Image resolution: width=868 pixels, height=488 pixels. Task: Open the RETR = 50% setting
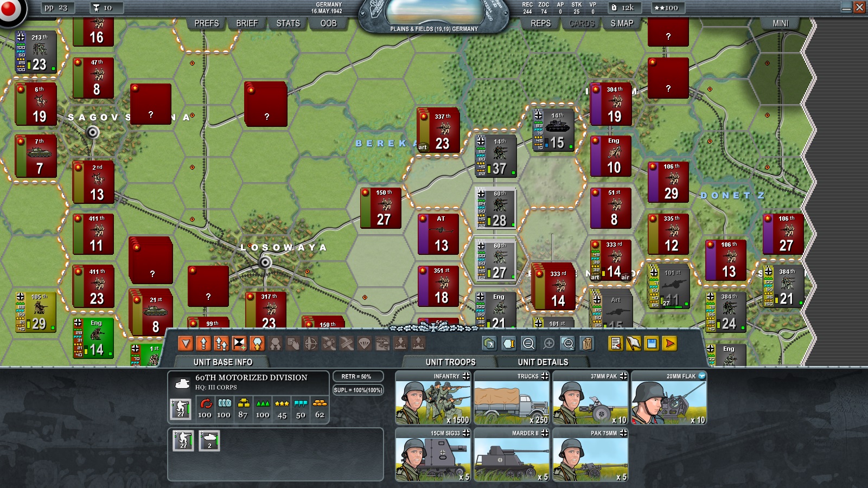click(x=357, y=376)
